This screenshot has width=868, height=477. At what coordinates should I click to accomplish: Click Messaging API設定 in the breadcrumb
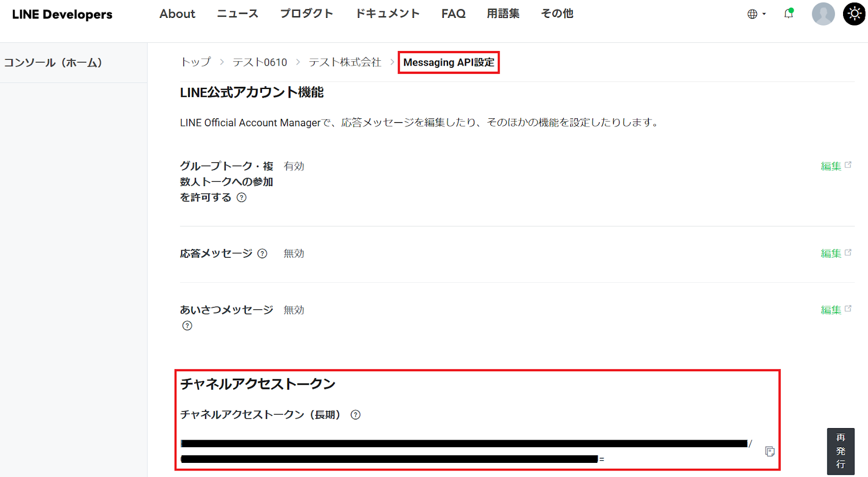449,62
